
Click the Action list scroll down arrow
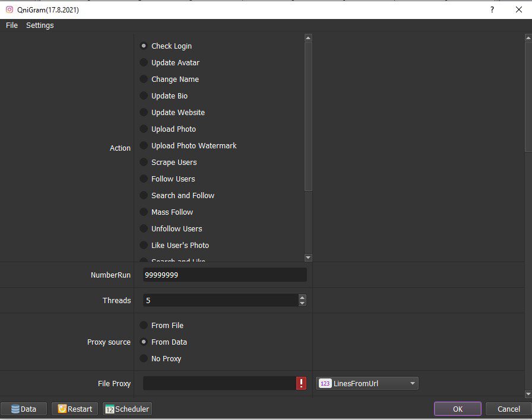308,257
